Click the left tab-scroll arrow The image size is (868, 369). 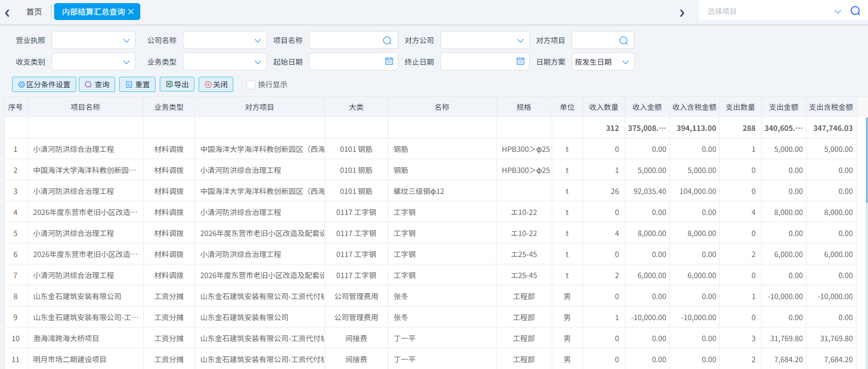[7, 13]
